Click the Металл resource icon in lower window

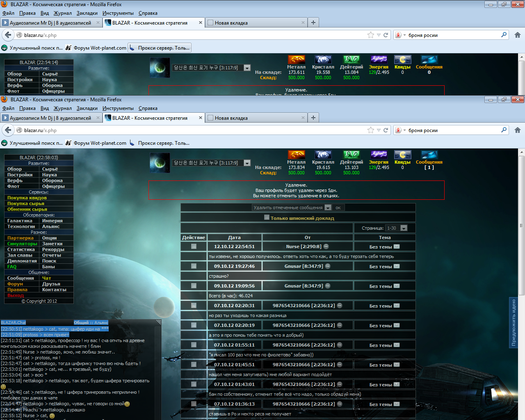click(x=296, y=155)
